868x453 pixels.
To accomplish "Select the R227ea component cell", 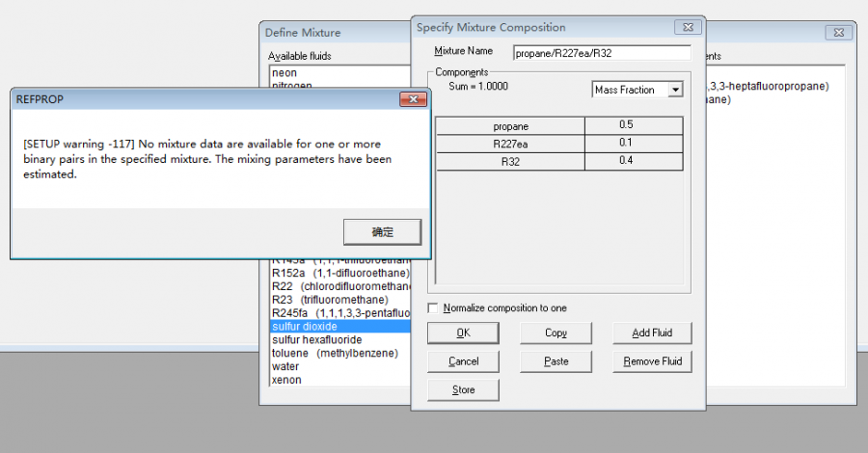I will click(x=510, y=144).
